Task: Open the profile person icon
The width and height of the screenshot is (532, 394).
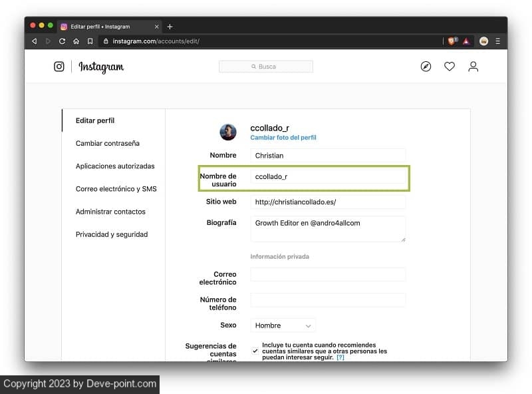Action: coord(473,67)
